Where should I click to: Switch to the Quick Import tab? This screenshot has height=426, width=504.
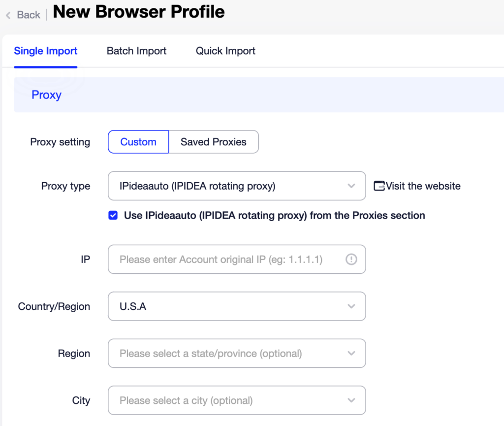[225, 51]
